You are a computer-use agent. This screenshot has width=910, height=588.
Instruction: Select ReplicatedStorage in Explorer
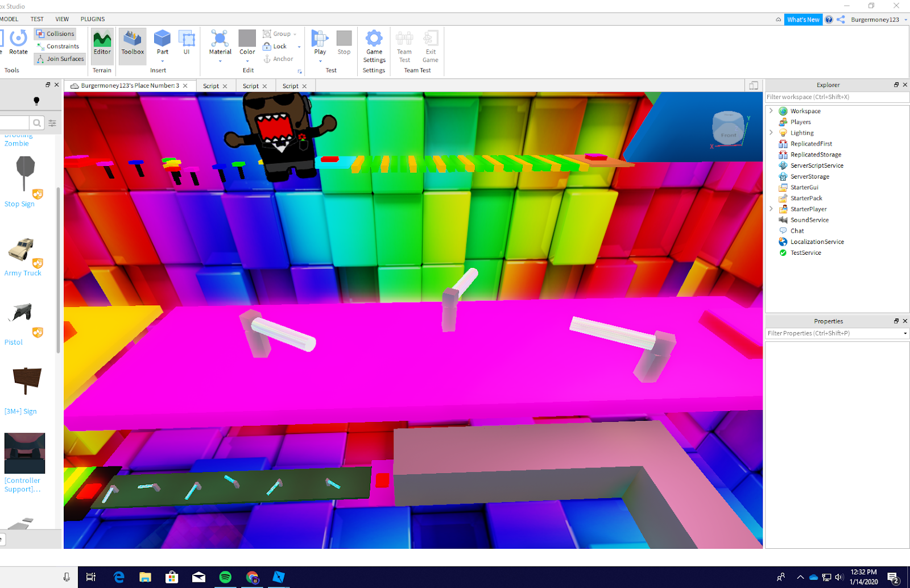click(816, 155)
